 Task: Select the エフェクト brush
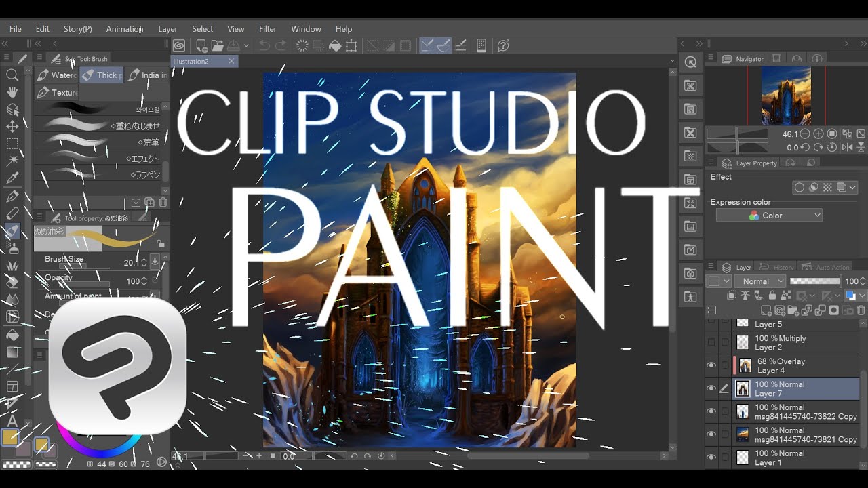(98, 159)
